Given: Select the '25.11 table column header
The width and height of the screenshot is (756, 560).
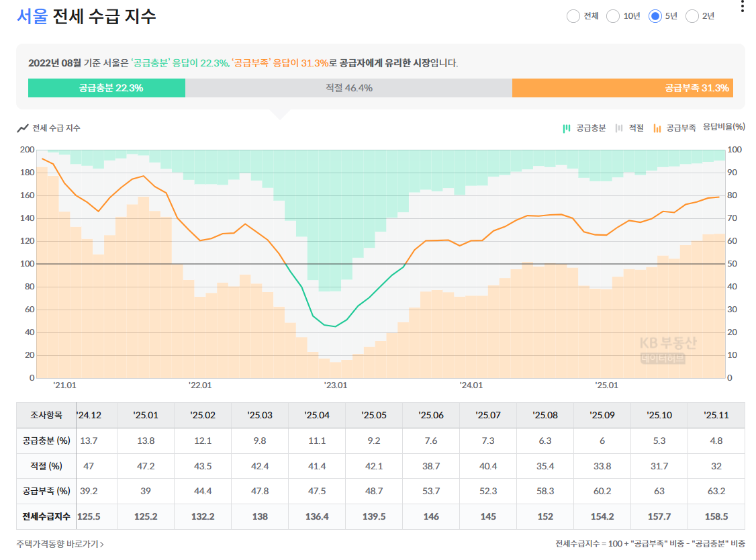Looking at the screenshot, I should (x=716, y=415).
